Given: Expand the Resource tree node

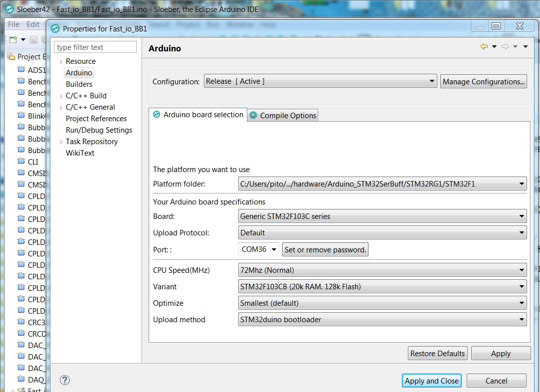Looking at the screenshot, I should click(61, 61).
